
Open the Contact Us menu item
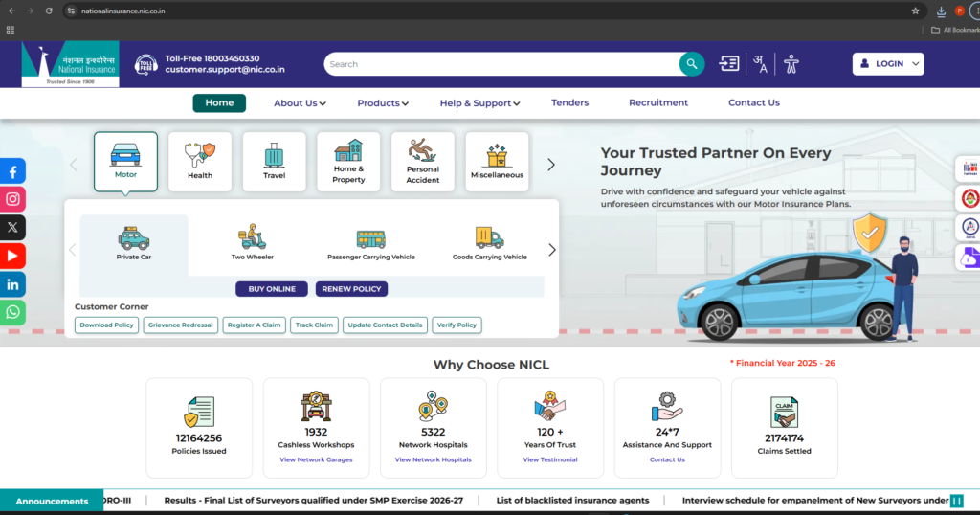pos(754,102)
